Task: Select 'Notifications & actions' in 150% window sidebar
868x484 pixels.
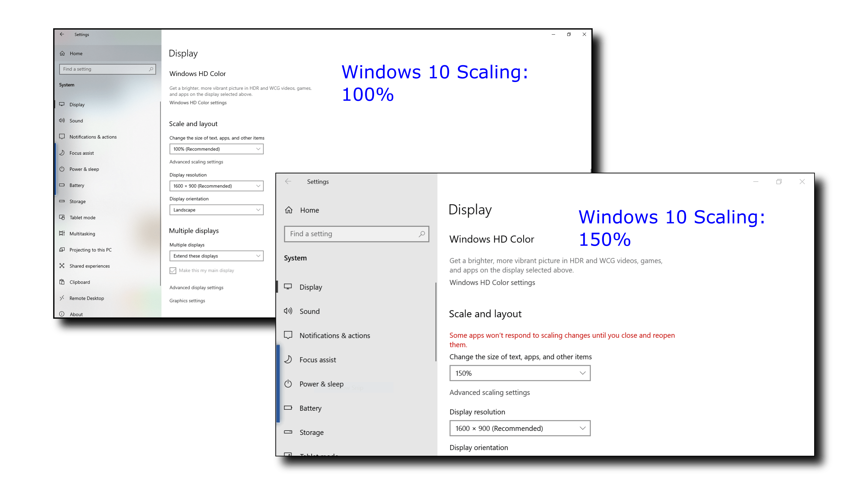Action: [x=335, y=335]
